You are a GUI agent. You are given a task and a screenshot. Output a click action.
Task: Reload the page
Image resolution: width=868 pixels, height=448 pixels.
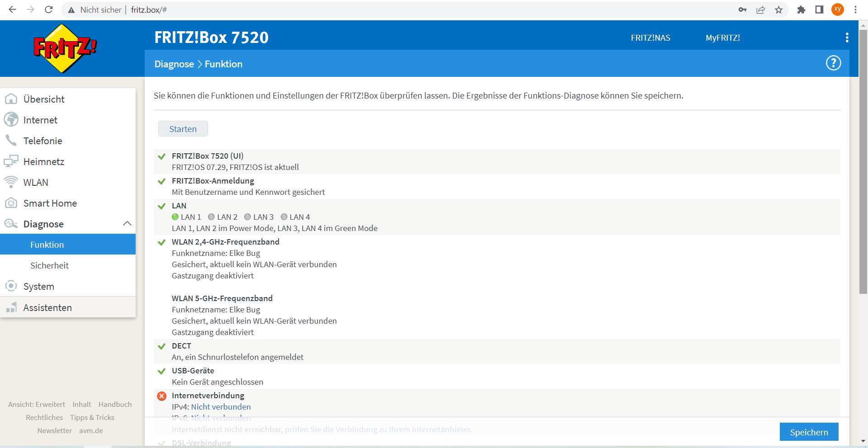[49, 9]
